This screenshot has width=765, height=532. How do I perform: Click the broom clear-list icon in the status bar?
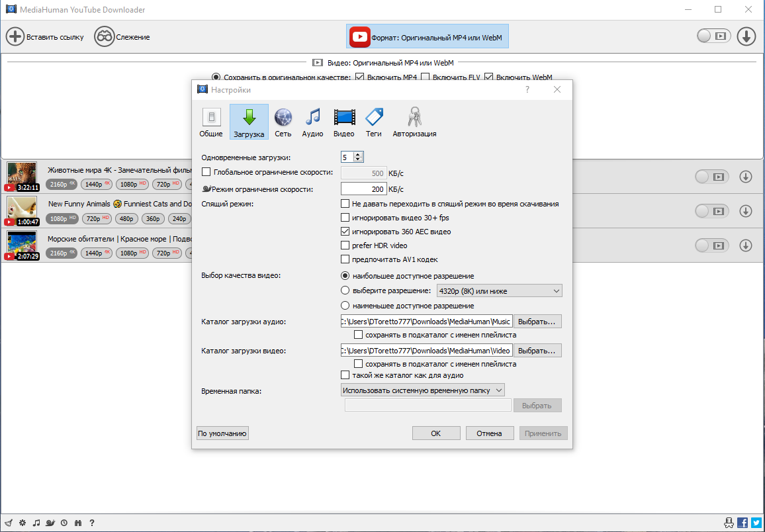point(9,523)
